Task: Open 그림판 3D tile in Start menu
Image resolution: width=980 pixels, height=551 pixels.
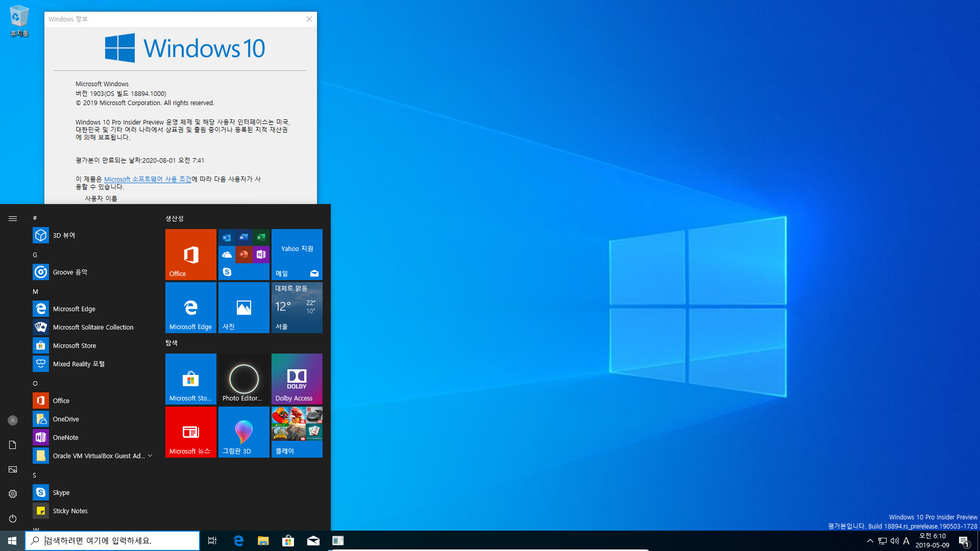Action: point(243,431)
